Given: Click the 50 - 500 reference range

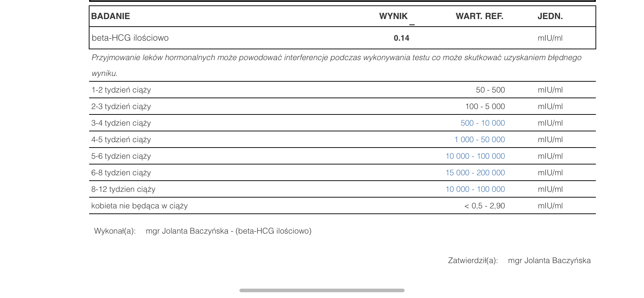Looking at the screenshot, I should tap(490, 90).
